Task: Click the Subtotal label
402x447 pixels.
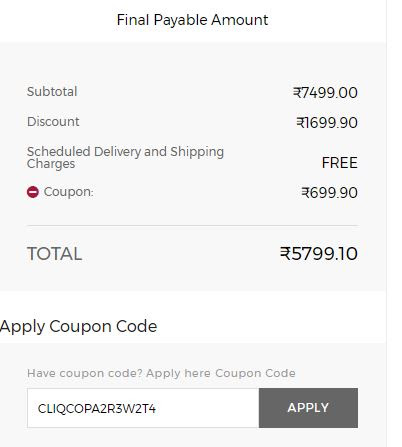Action: click(52, 92)
